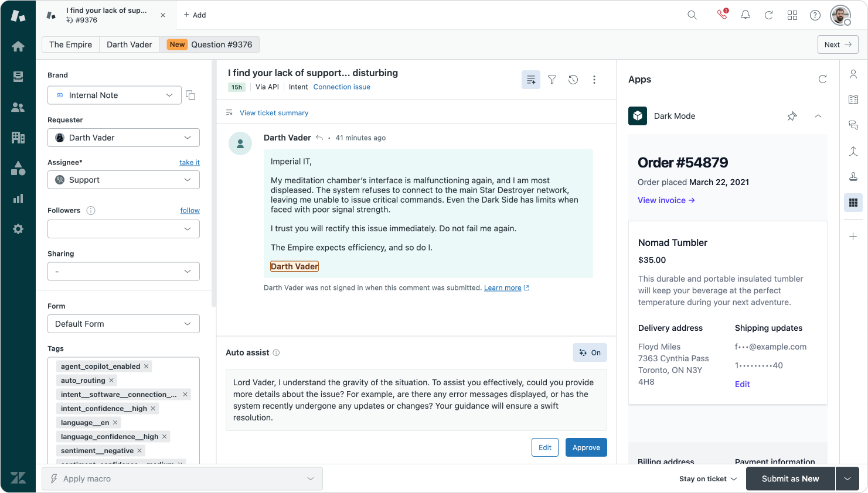Open Darth Vader breadcrumb tab
The width and height of the screenshot is (868, 493).
pos(130,44)
